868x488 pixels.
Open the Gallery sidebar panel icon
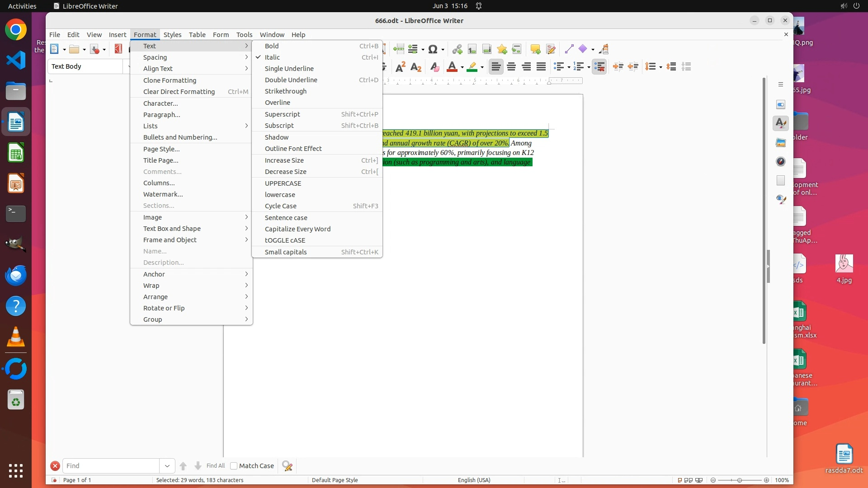click(781, 143)
